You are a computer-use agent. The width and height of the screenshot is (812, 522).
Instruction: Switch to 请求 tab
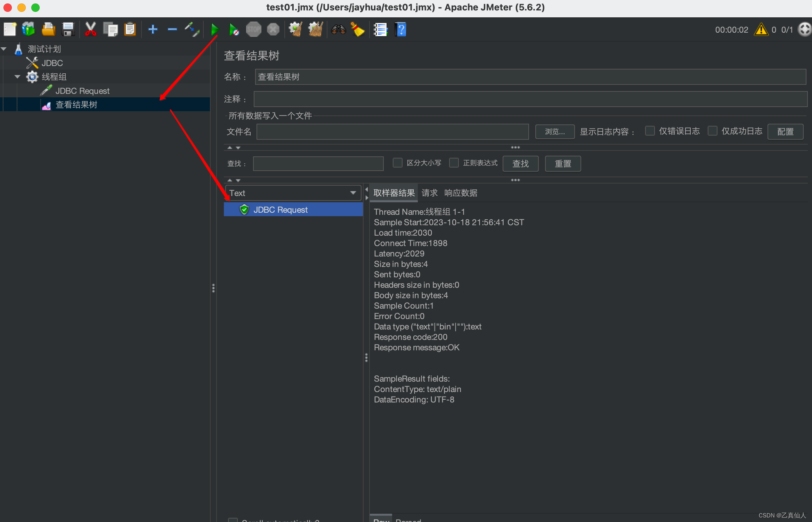coord(429,193)
